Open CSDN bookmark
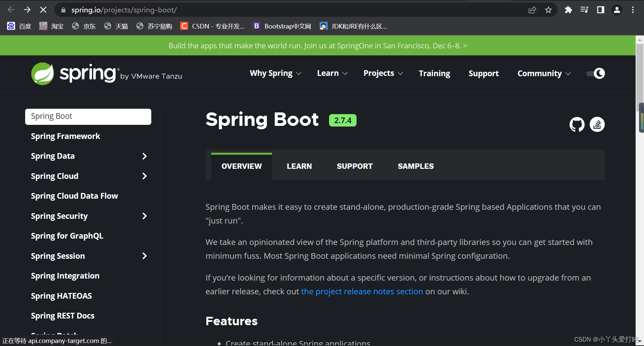This screenshot has width=644, height=346. tap(213, 26)
